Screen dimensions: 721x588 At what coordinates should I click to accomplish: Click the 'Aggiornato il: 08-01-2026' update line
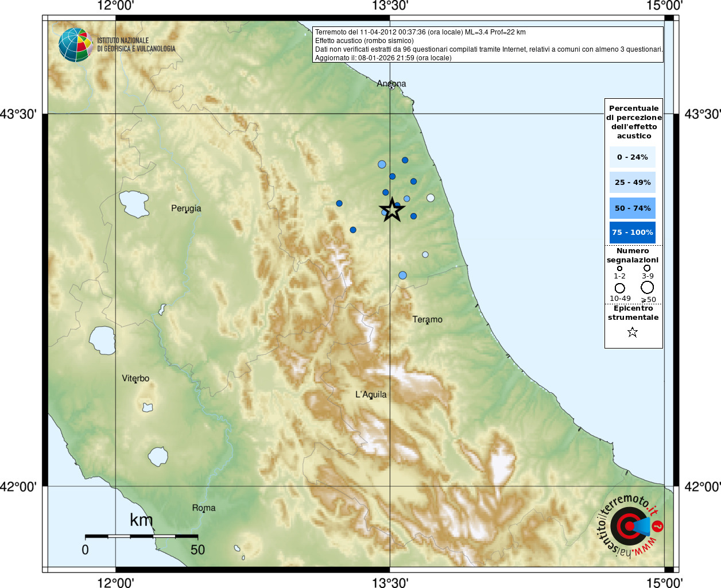click(383, 58)
